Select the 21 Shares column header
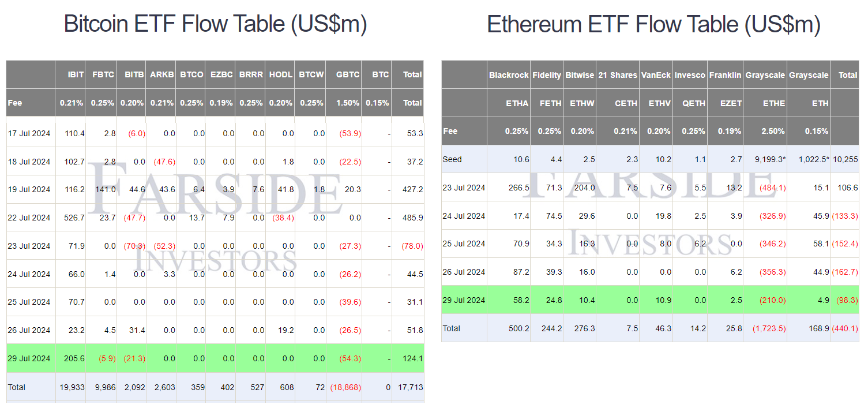Viewport: 868px width, 408px height. (618, 75)
